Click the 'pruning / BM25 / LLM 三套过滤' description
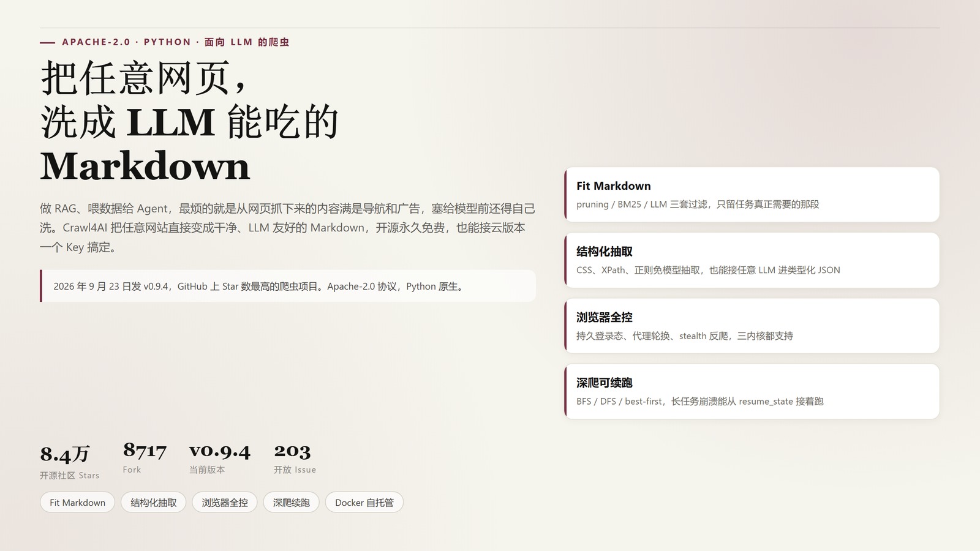Viewport: 980px width, 551px height. tap(698, 204)
